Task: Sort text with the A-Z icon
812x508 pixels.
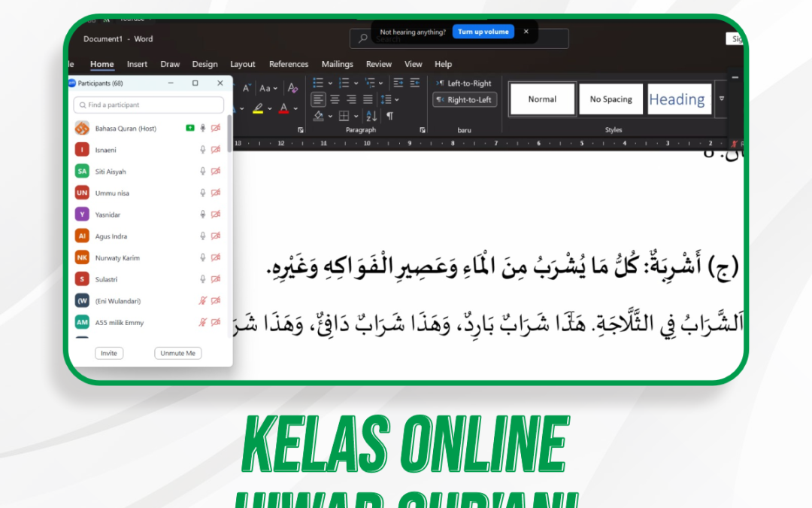Action: (371, 116)
